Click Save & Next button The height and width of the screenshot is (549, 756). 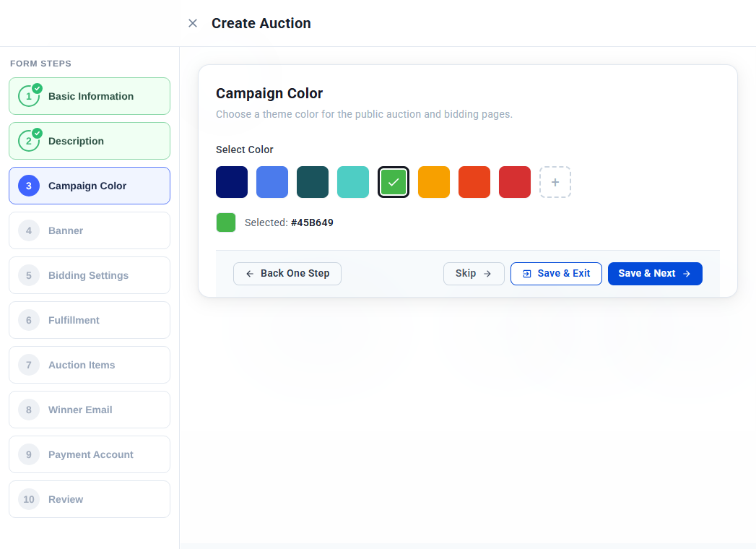tap(655, 274)
